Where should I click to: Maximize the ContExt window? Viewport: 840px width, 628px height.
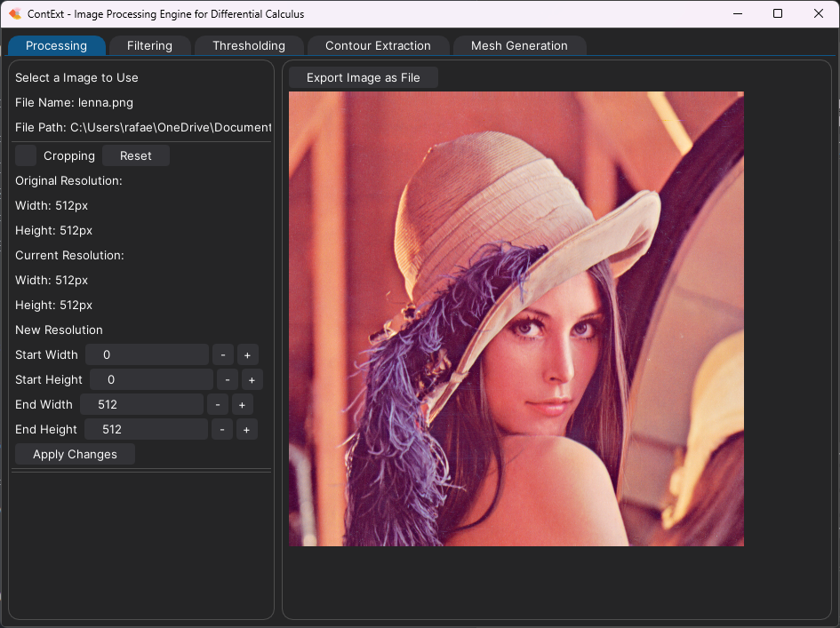(x=778, y=14)
